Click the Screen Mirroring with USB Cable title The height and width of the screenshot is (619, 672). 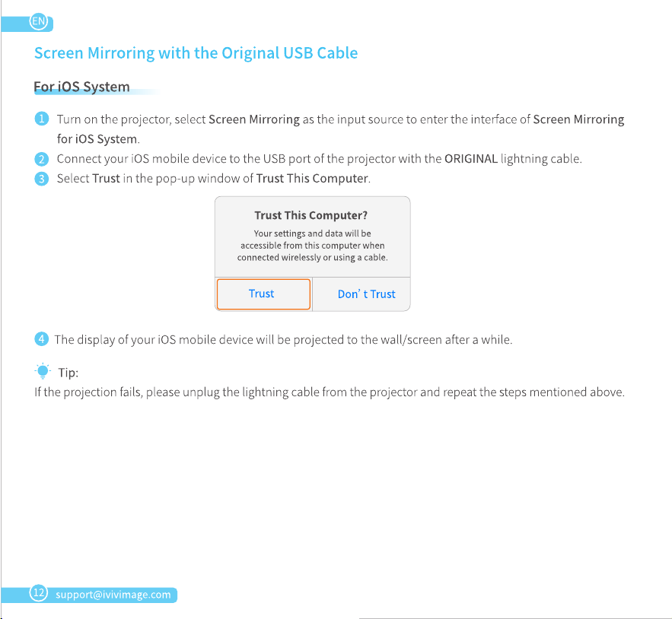tap(196, 53)
